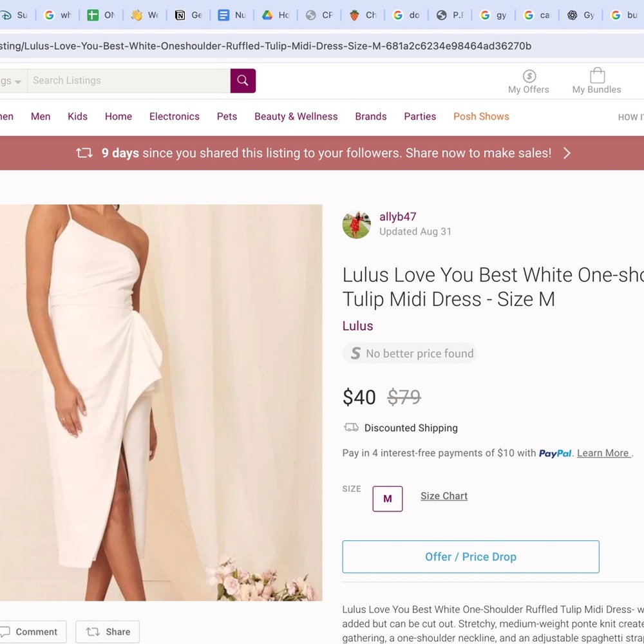Switch to the Disney 'Su' browser tab

(15, 15)
